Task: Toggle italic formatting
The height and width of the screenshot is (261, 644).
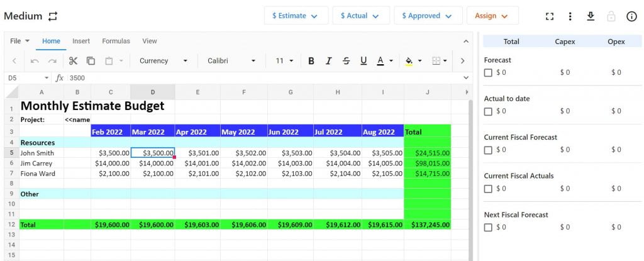Action: click(328, 61)
